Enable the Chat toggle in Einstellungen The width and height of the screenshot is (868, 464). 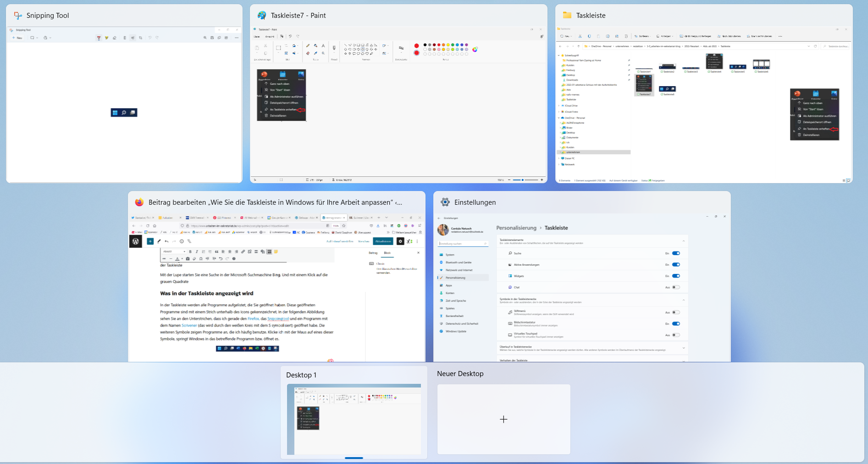click(x=676, y=287)
